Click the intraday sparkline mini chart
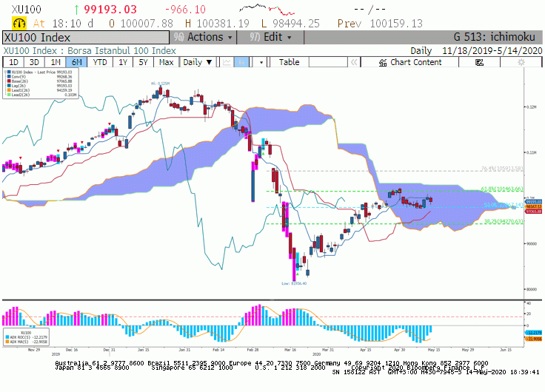This screenshot has height=392, width=545. coord(267,10)
